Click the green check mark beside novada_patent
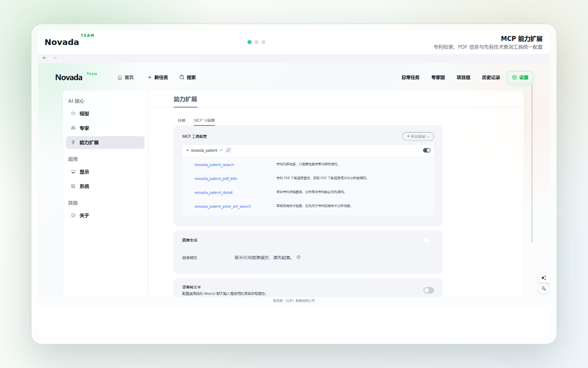The image size is (588, 368). point(221,150)
